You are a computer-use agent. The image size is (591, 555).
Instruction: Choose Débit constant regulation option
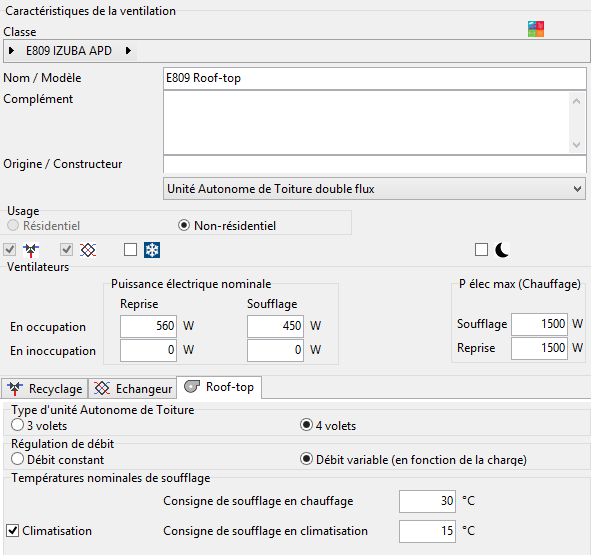point(17,459)
